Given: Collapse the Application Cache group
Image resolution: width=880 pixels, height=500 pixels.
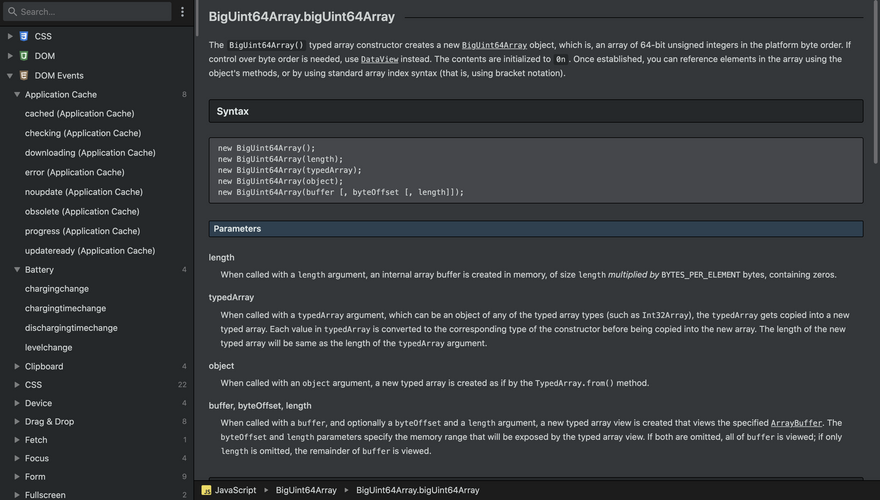Looking at the screenshot, I should pos(17,95).
